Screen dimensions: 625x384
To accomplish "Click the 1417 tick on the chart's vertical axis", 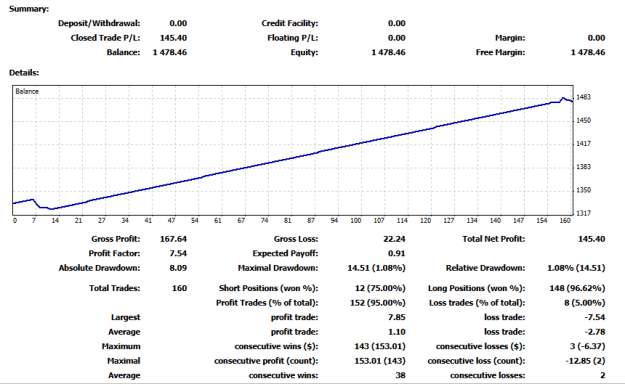I will click(584, 144).
